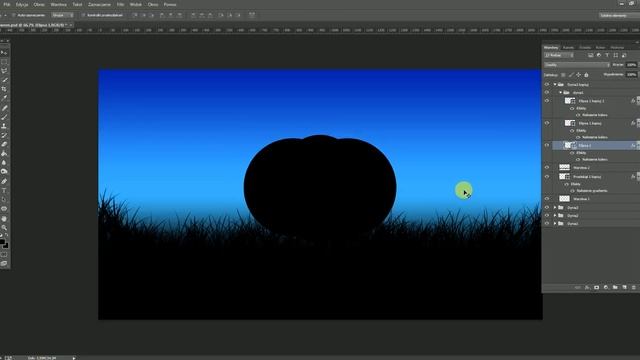Screen dimensions: 640x360
Task: Open the Edycja menu
Action: click(x=22, y=4)
